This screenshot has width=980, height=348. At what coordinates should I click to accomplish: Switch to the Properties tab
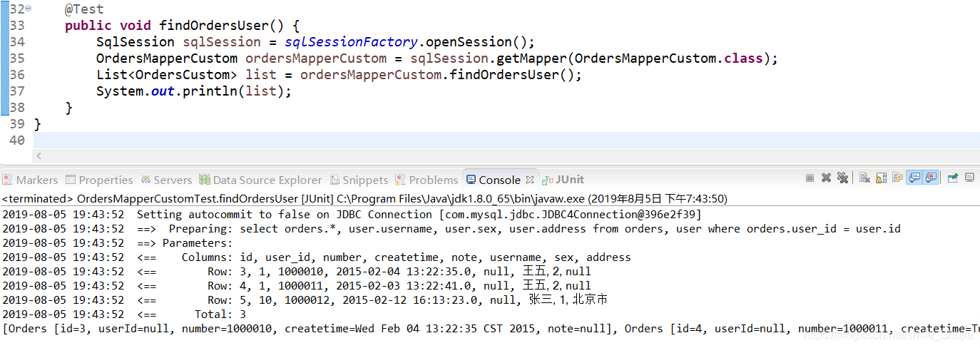point(99,180)
